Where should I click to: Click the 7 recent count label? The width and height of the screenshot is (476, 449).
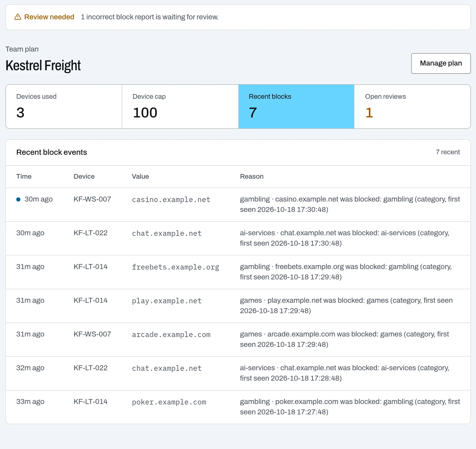pyautogui.click(x=448, y=152)
